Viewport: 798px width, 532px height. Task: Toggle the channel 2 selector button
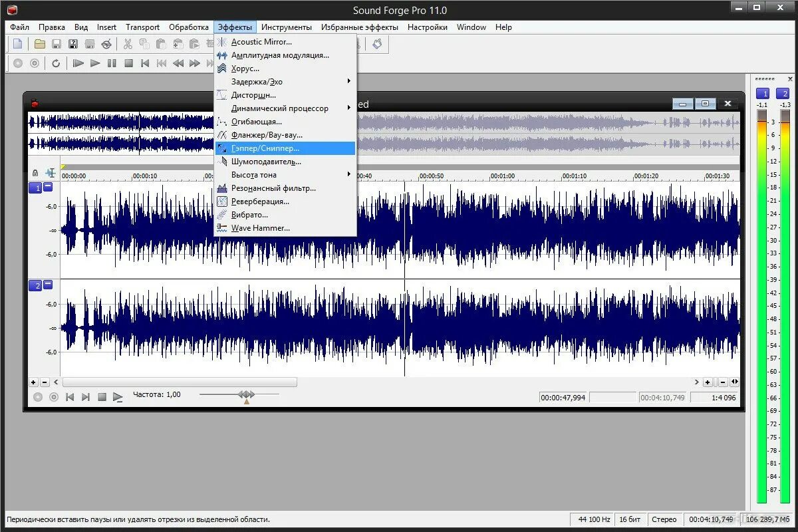pyautogui.click(x=35, y=285)
